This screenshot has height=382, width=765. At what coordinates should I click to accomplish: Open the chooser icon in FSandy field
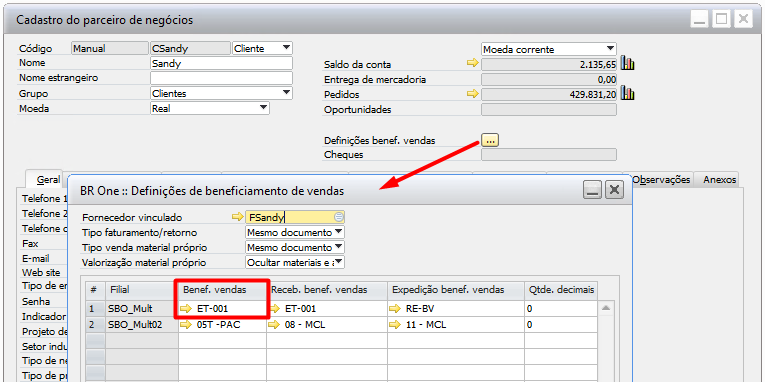(339, 217)
